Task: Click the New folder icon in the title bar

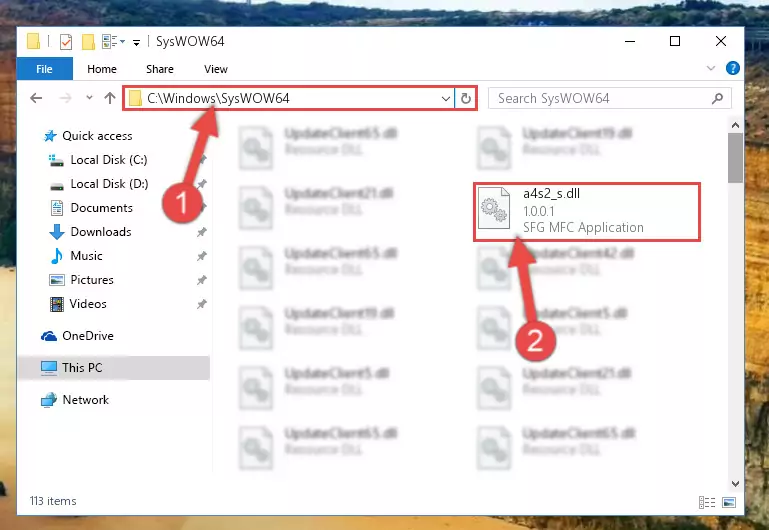Action: [88, 42]
